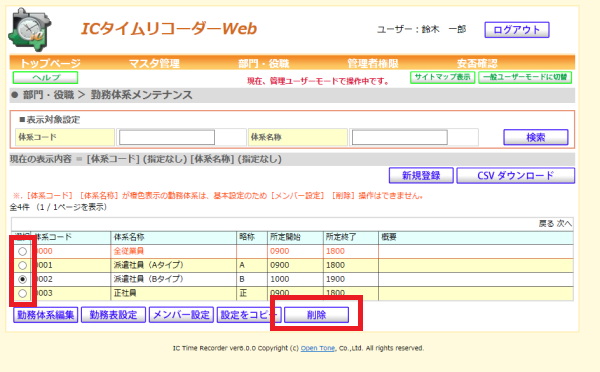Select the radio button for 派遣社員（Bタイプ）row
The image size is (600, 372).
click(x=23, y=279)
